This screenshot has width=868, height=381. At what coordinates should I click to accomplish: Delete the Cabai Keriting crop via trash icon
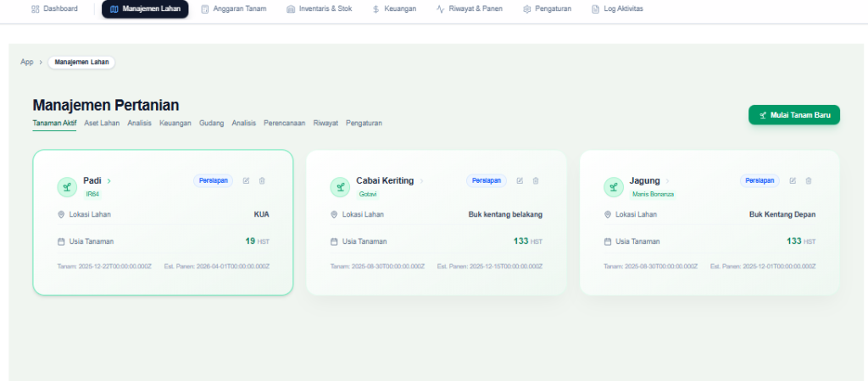point(536,180)
